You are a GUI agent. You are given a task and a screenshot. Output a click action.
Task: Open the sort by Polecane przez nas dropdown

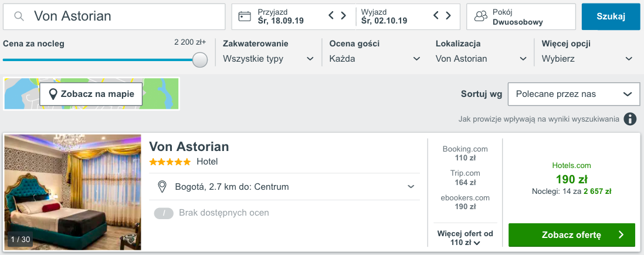(572, 94)
